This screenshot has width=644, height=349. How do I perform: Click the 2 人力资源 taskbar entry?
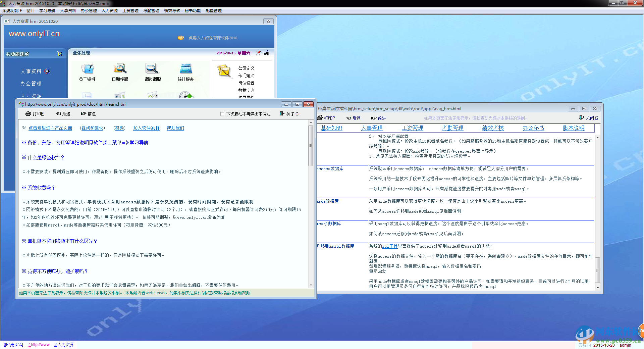tap(64, 345)
